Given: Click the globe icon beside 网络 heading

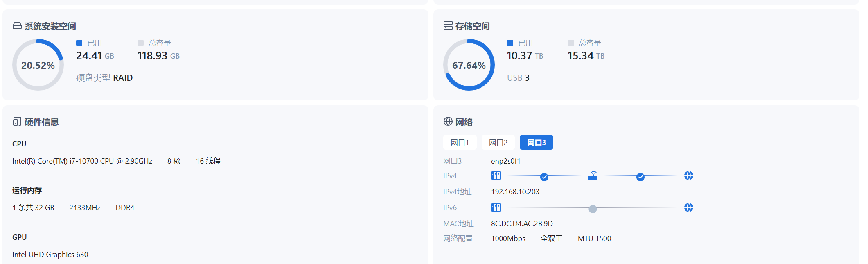Looking at the screenshot, I should tap(448, 122).
